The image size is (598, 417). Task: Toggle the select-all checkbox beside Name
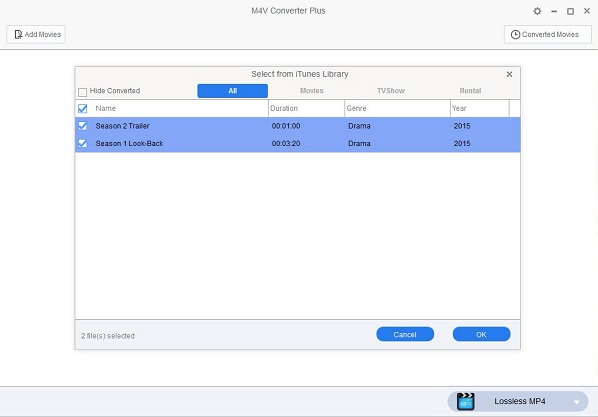coord(82,109)
